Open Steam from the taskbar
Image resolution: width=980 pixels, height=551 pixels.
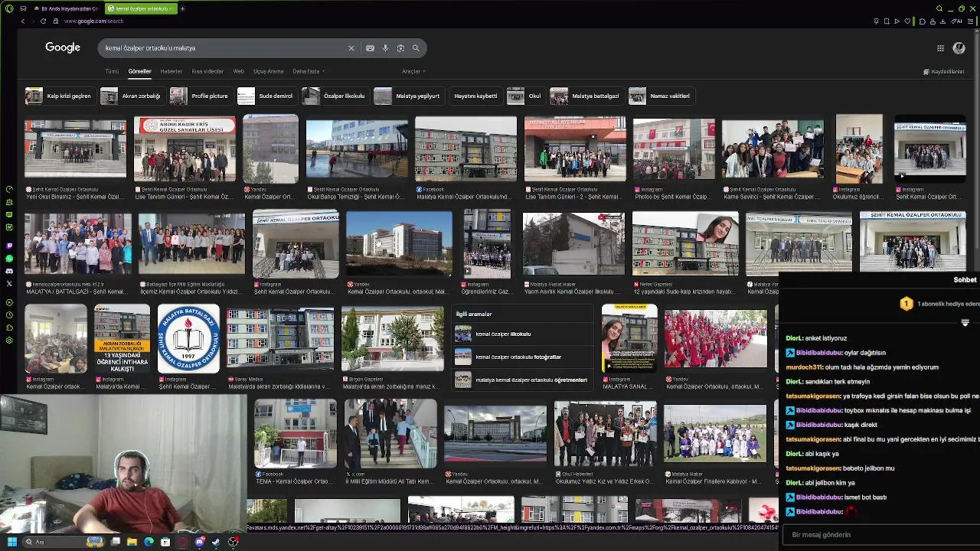click(x=216, y=542)
